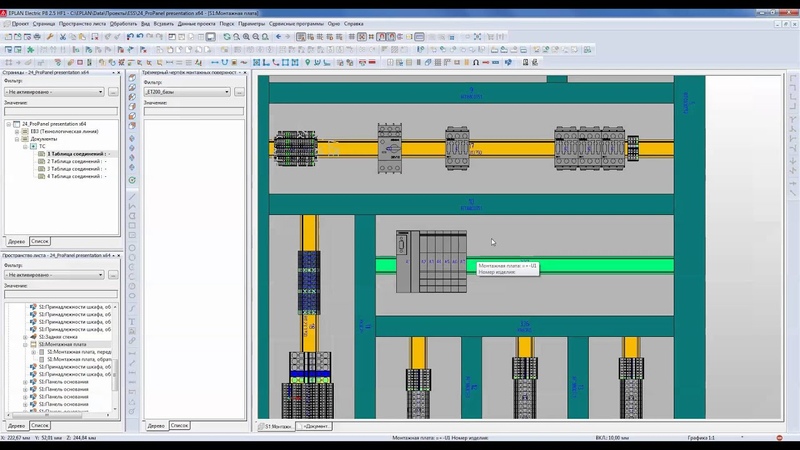Click the green circular update icon in vertical toolbar
The image size is (800, 450).
(x=132, y=180)
